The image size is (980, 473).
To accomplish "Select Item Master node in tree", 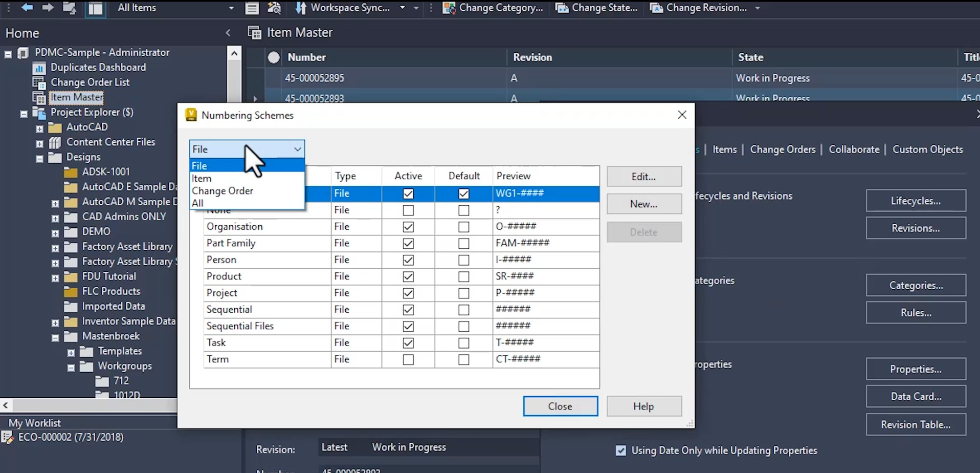I will 77,97.
